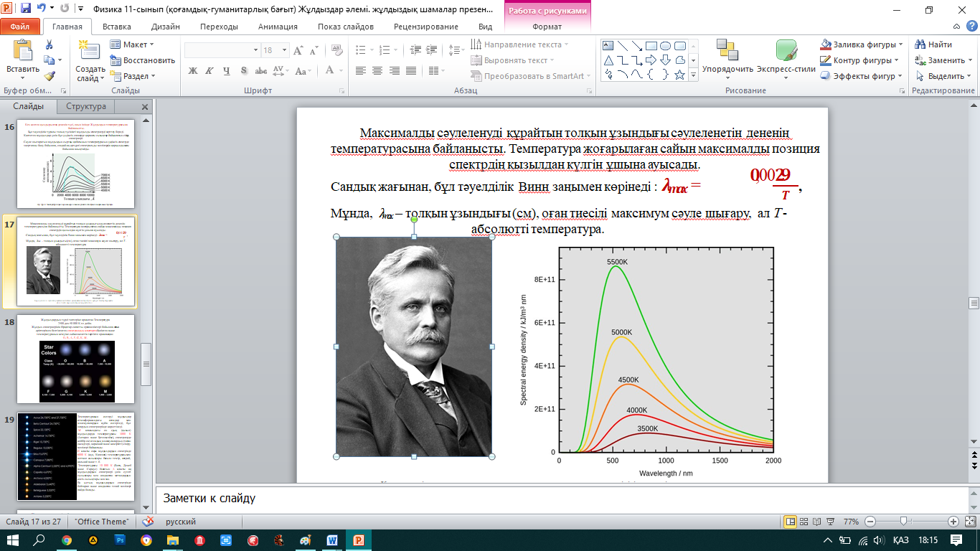
Task: Click the Format Painter brush icon
Action: click(x=49, y=76)
